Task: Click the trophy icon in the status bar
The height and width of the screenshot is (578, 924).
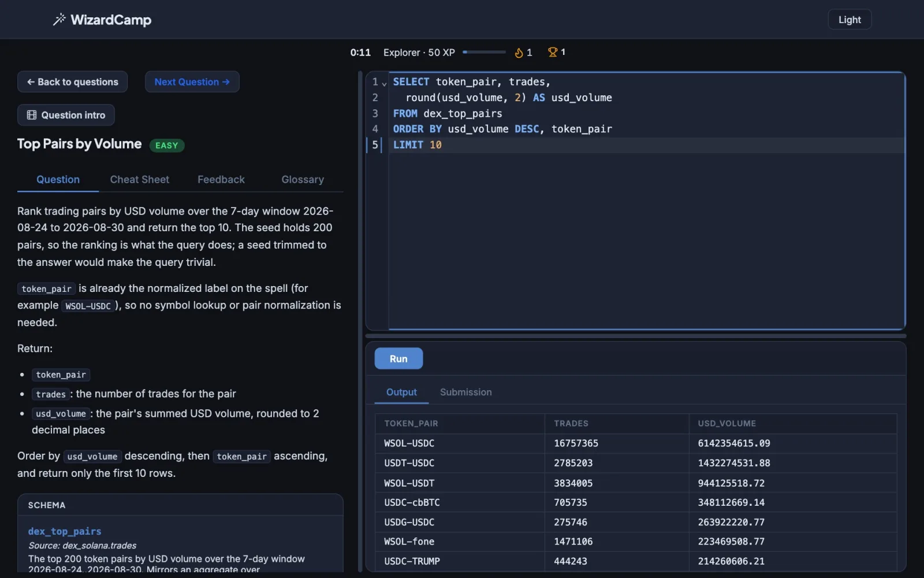Action: click(553, 52)
